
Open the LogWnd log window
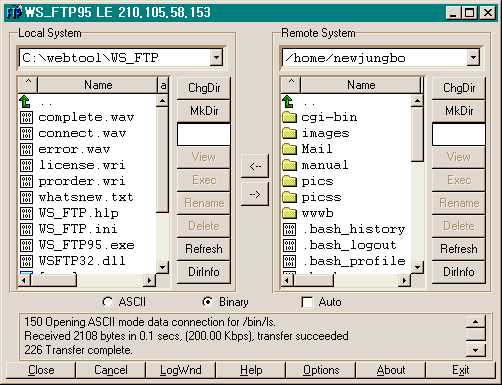click(x=181, y=370)
